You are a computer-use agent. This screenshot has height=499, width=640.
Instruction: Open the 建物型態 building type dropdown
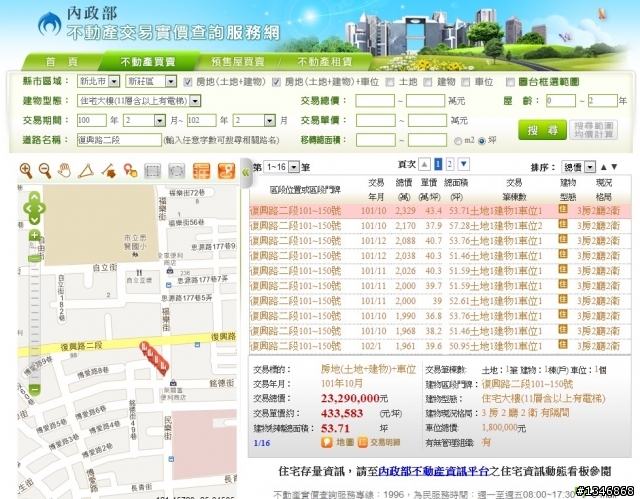click(139, 101)
